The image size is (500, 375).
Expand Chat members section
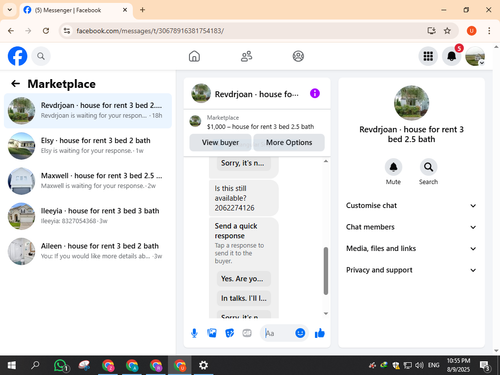pos(411,227)
